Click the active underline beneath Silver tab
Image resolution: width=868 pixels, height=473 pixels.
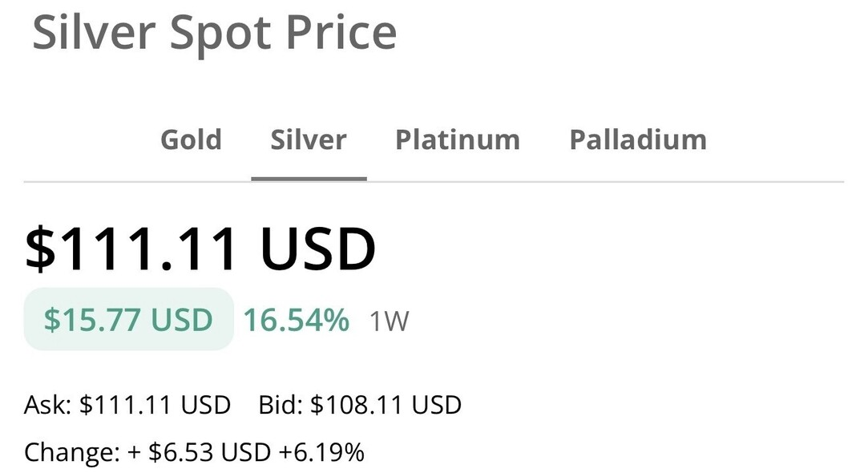309,178
